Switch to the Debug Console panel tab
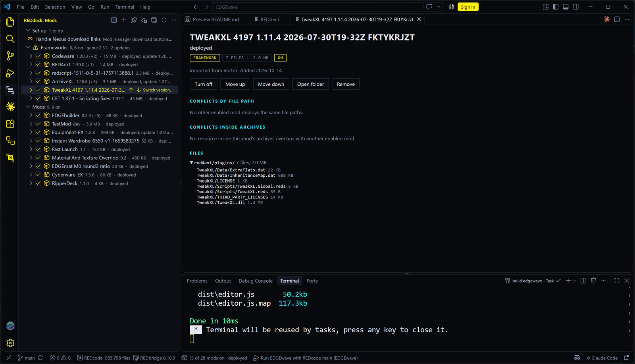Viewport: 635px width, 364px height. tap(256, 281)
